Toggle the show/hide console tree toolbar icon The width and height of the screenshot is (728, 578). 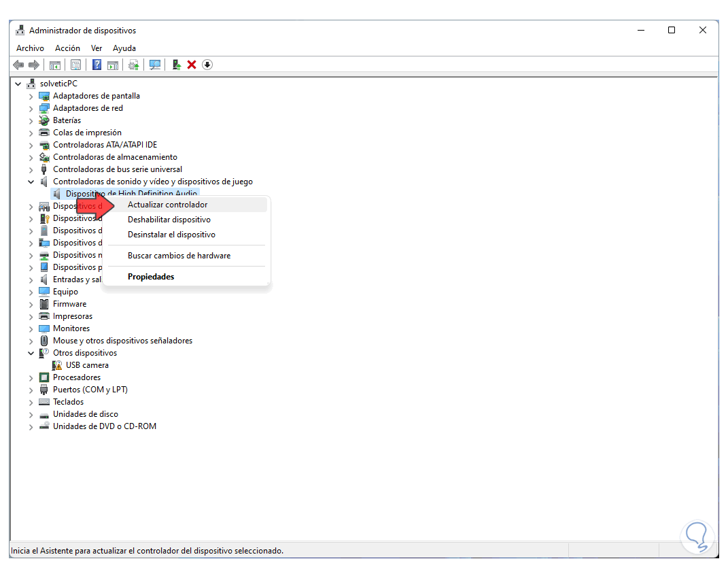click(55, 65)
